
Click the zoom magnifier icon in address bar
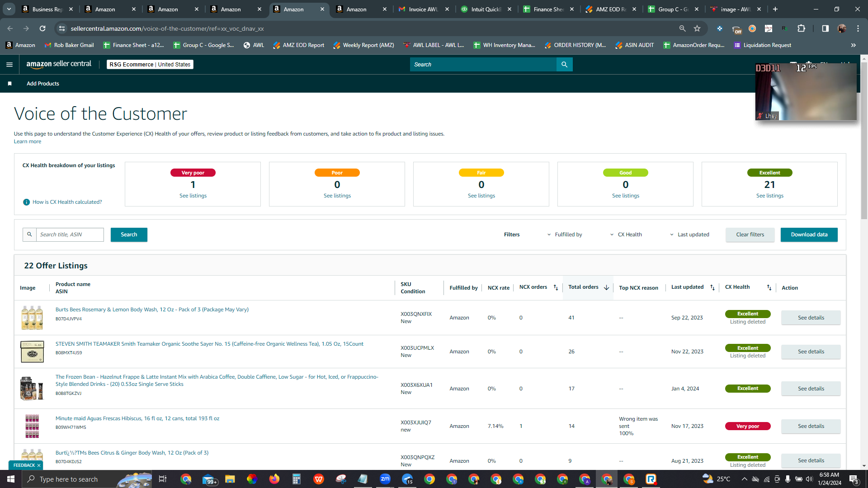pos(682,28)
